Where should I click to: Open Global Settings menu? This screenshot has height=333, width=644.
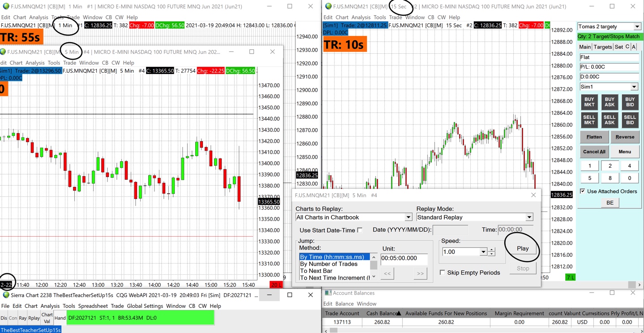(x=145, y=306)
